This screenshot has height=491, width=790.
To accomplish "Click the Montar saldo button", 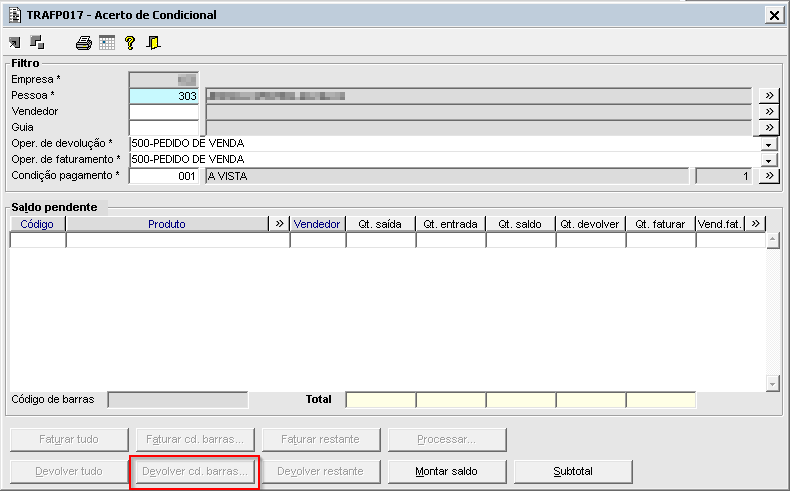I will coord(447,471).
